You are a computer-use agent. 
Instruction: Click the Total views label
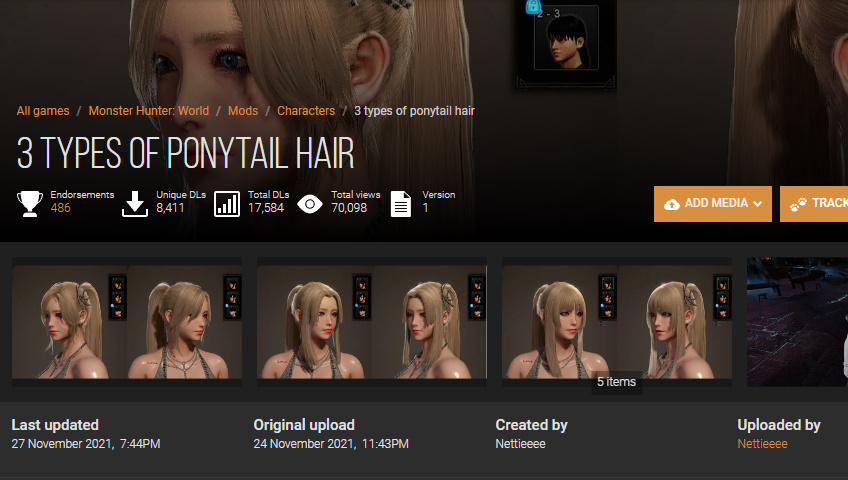tap(356, 195)
